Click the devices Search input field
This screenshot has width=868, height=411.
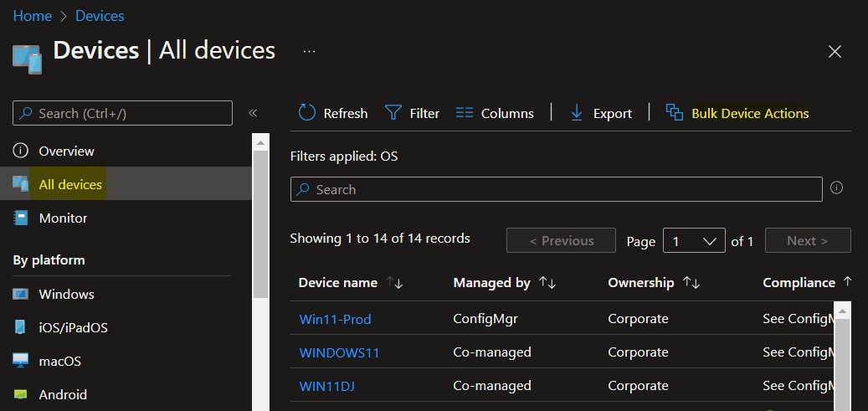557,189
